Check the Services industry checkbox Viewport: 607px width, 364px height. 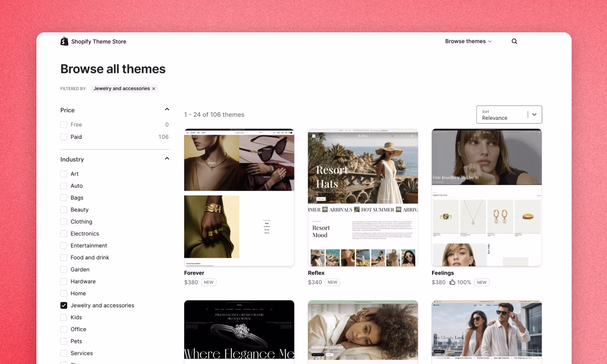tap(64, 353)
